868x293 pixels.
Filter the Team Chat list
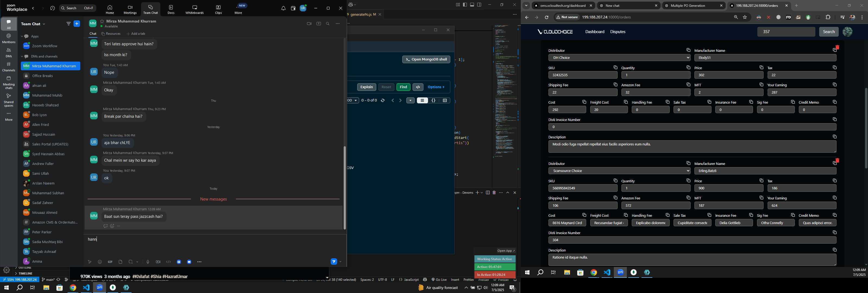coord(68,24)
